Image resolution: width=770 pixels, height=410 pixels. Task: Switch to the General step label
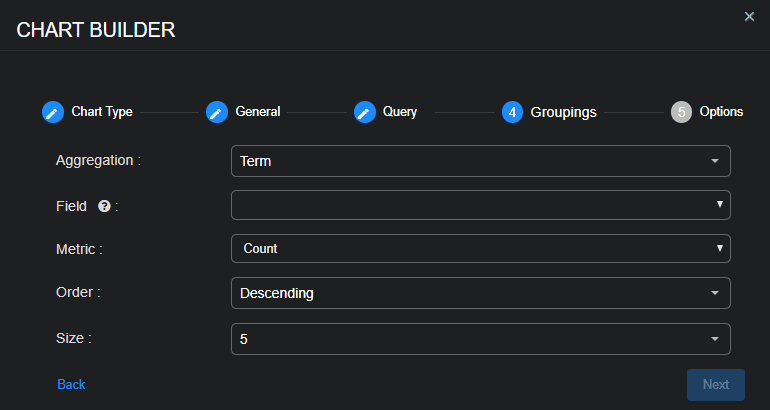[258, 112]
